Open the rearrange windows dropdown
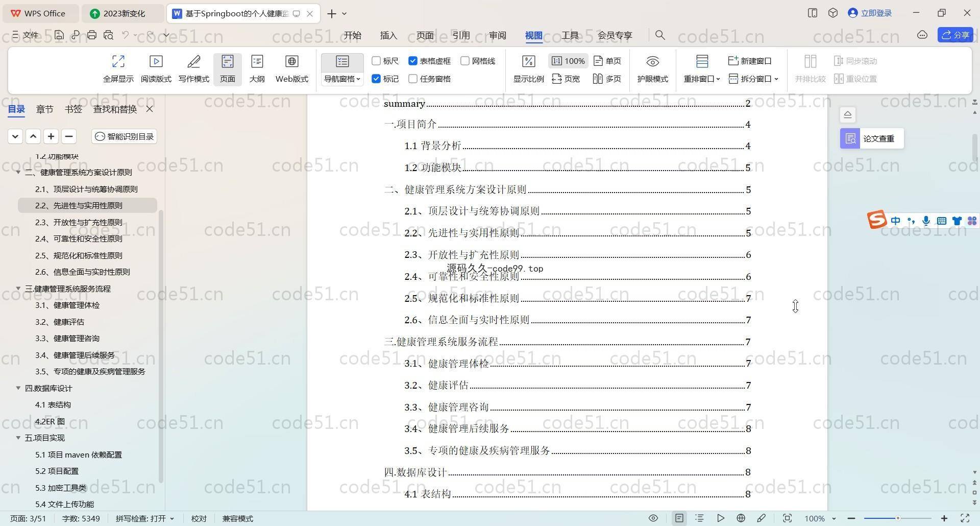This screenshot has height=526, width=980. [702, 79]
